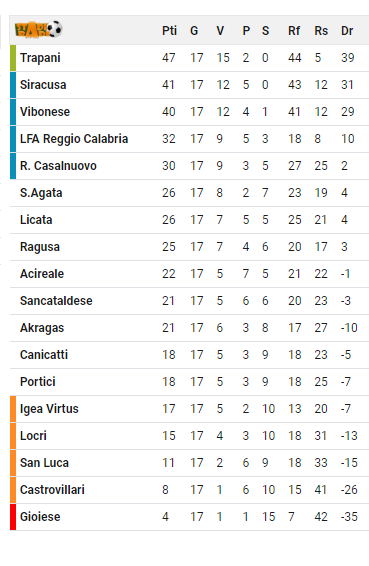
Task: Select Acireale in the table
Action: 42,274
